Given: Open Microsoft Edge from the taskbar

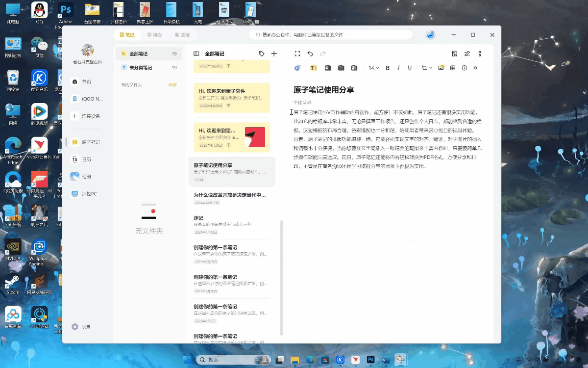Looking at the screenshot, I should click(310, 360).
